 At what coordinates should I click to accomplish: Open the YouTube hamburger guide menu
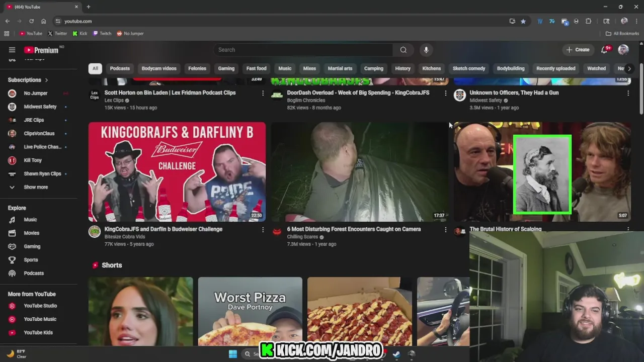tap(12, 50)
